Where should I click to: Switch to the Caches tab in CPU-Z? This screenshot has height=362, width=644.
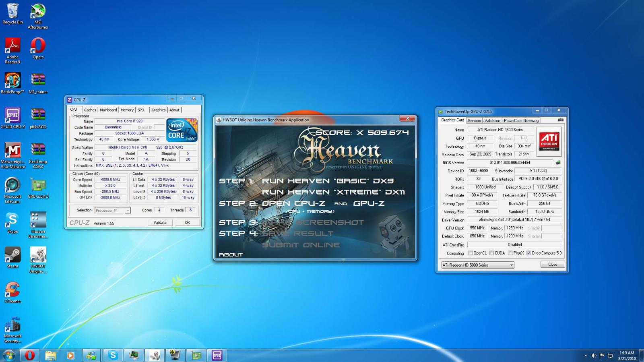[x=90, y=110]
